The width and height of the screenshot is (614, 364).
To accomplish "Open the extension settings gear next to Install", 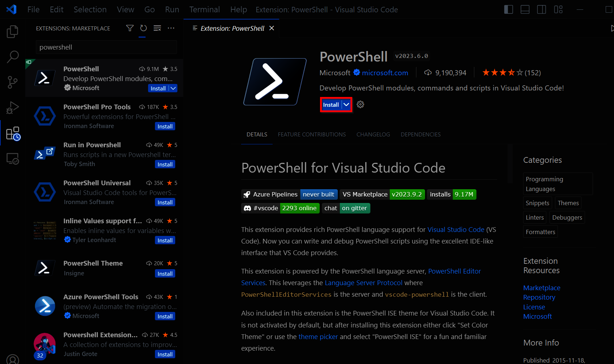I will (x=360, y=104).
